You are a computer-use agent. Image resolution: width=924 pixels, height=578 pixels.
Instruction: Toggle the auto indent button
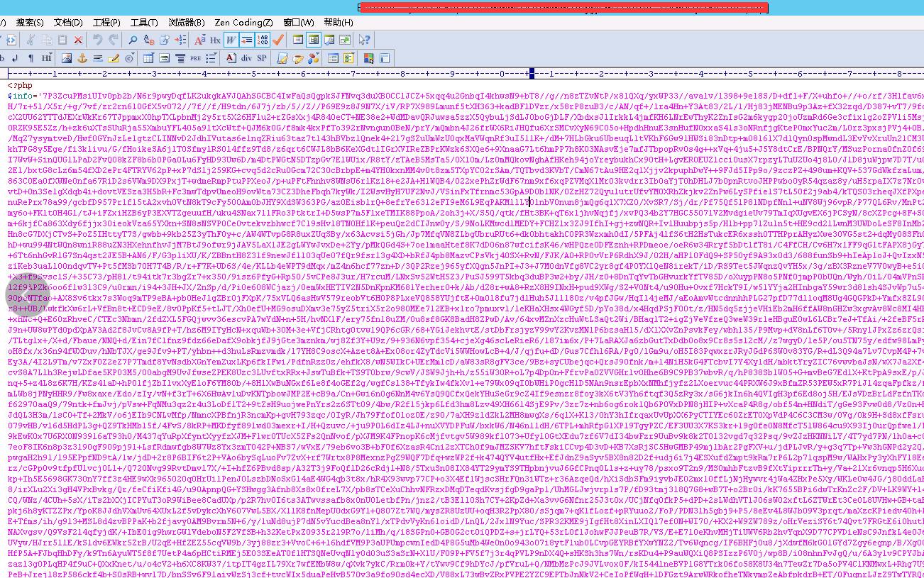coord(246,40)
